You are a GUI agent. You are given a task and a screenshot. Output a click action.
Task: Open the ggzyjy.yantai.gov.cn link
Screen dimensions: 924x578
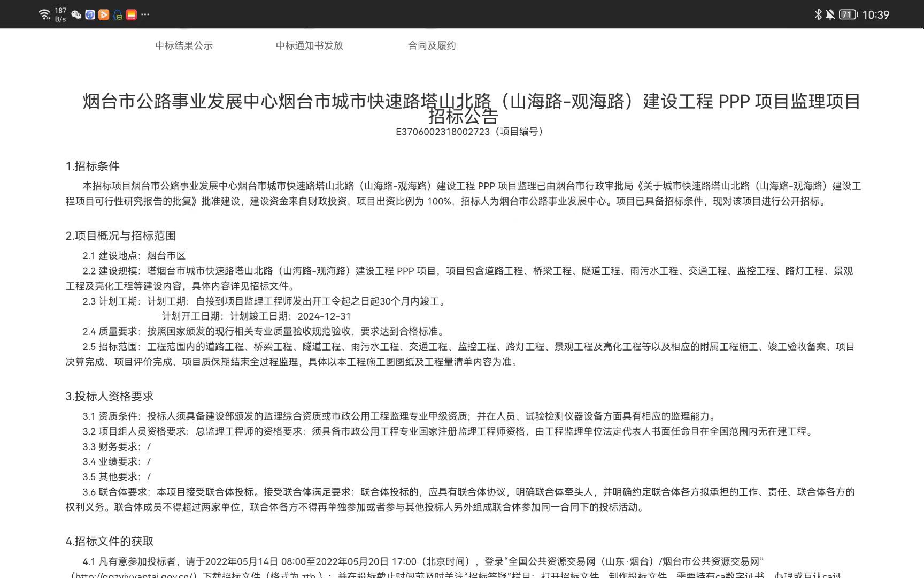(x=135, y=575)
